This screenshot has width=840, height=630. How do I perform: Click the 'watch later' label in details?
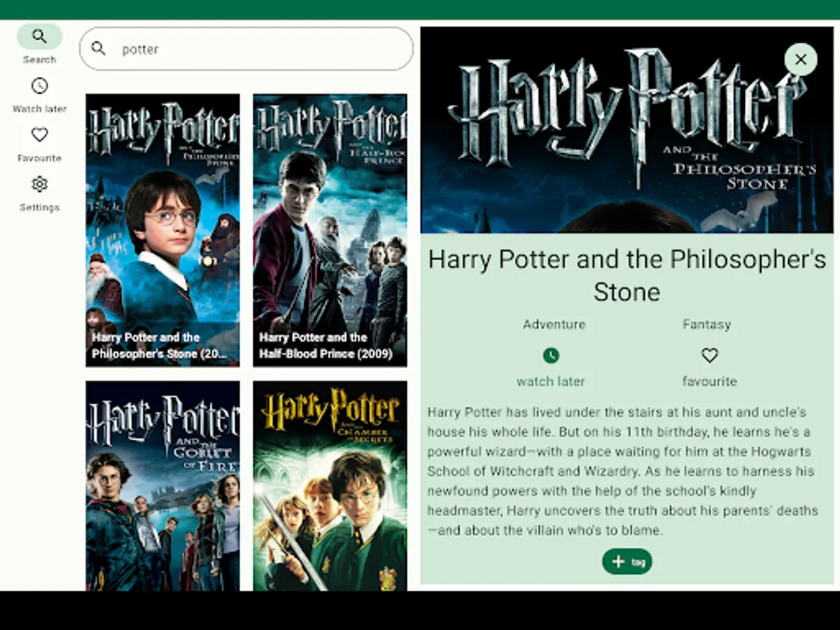coord(550,381)
